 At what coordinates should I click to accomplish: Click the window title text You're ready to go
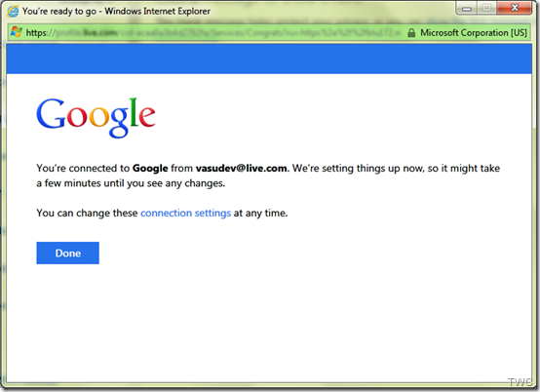pyautogui.click(x=59, y=11)
